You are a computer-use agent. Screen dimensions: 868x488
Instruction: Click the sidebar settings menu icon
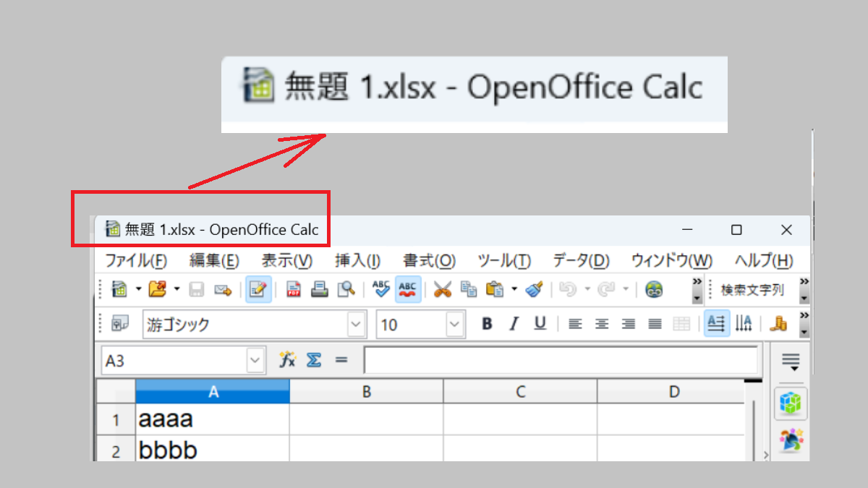coord(791,361)
